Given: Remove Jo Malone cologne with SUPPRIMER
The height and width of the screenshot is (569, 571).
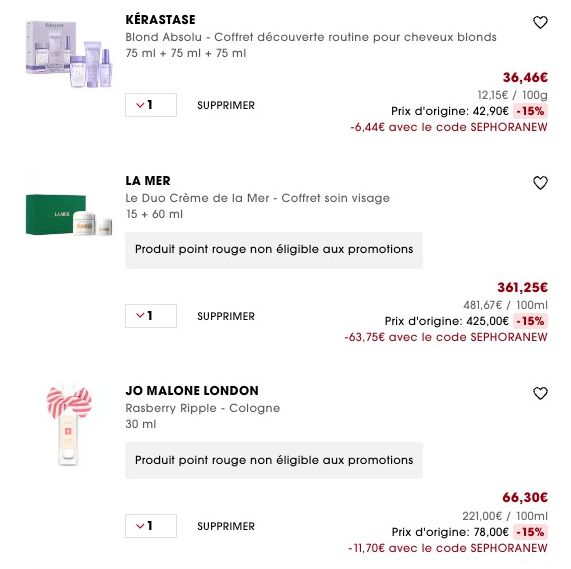Looking at the screenshot, I should click(226, 526).
